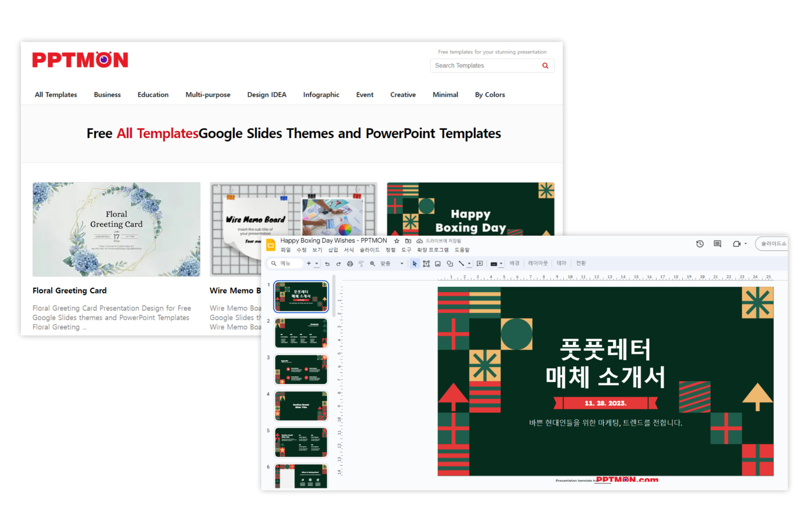This screenshot has height=516, width=812.
Task: Click the Meet camera icon
Action: pos(737,244)
